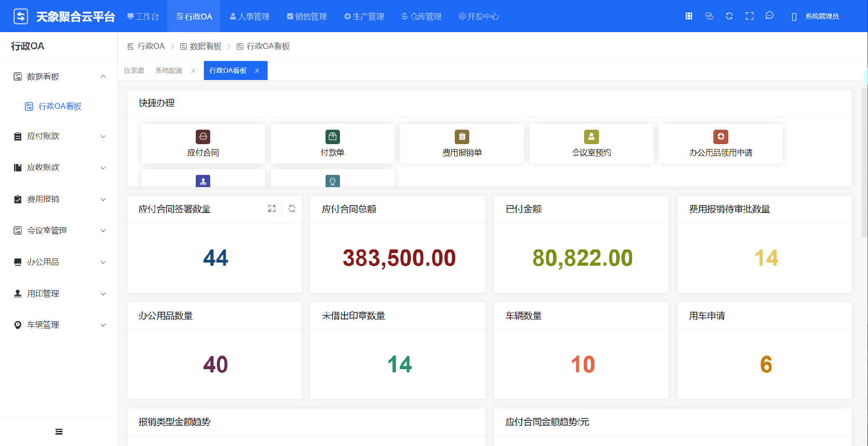Click the 办公用品数量 value 40

(x=216, y=365)
